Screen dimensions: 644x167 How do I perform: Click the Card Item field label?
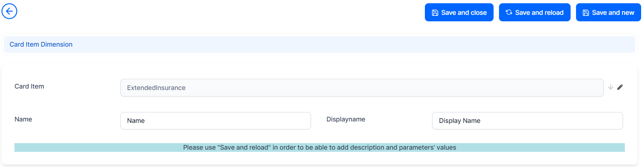tap(29, 86)
